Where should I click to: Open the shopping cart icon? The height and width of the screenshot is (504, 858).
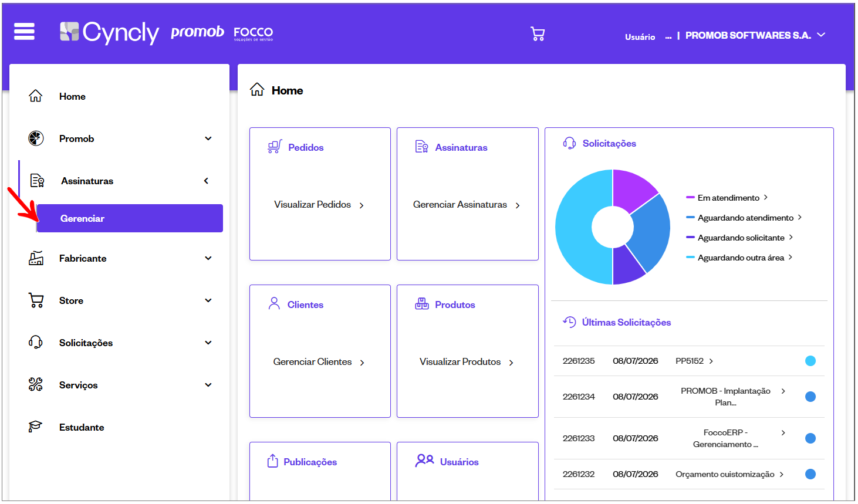point(538,33)
